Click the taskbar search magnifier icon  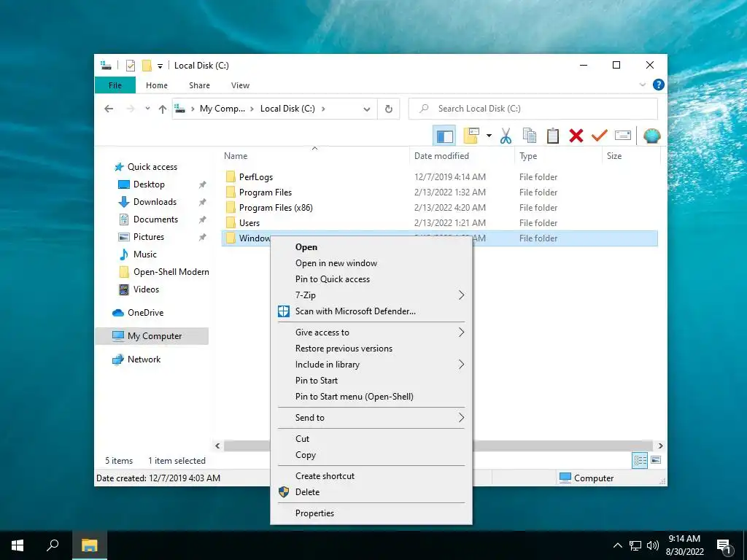53,545
